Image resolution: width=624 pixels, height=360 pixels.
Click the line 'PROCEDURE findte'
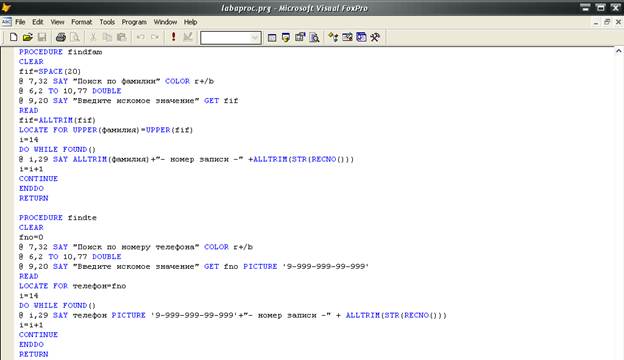pos(58,218)
